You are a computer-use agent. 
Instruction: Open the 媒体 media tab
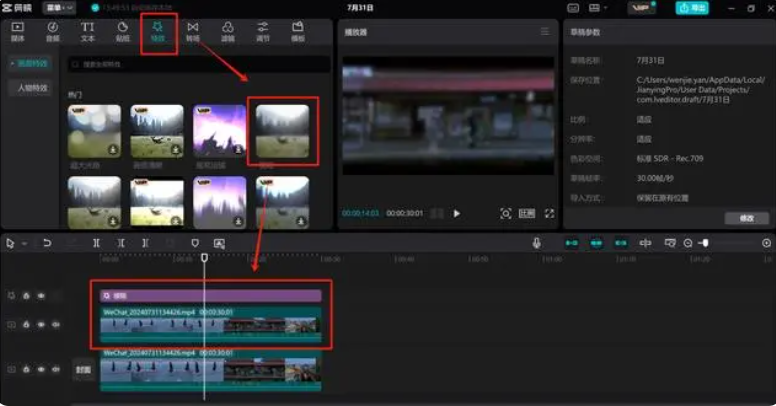tap(17, 32)
